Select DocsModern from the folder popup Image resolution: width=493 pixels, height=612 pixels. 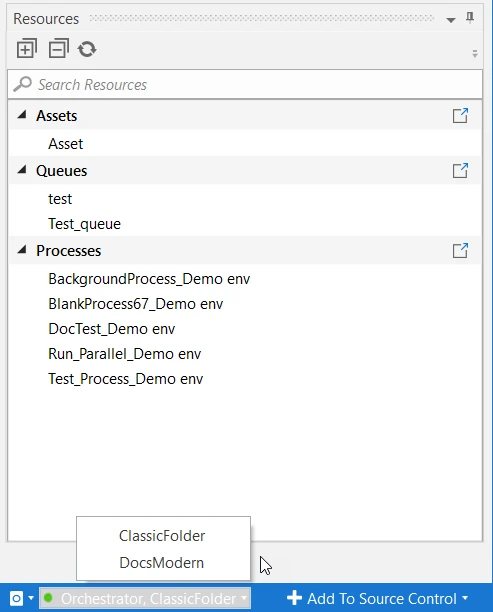click(163, 563)
